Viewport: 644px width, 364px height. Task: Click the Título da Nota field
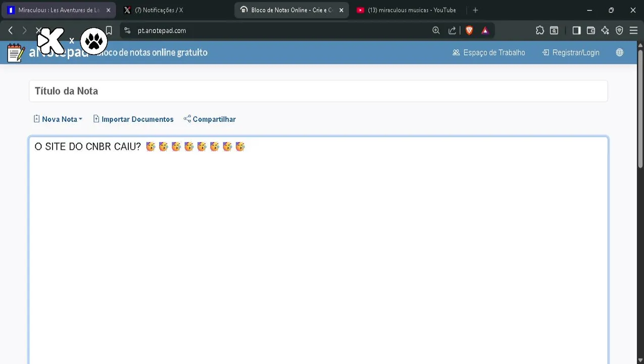(318, 91)
